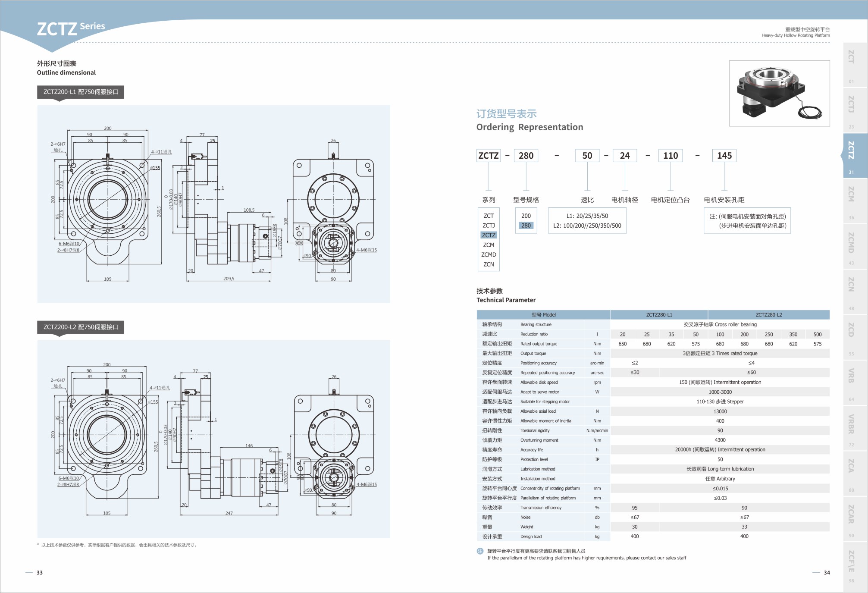
Task: Click the 'Technical Parameter' heading
Action: coord(506,300)
